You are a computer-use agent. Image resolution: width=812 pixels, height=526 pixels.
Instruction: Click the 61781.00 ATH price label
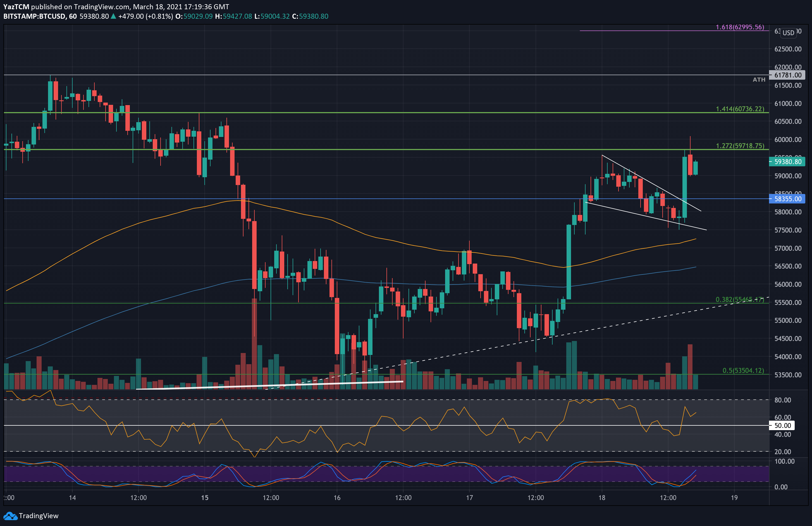click(x=787, y=75)
